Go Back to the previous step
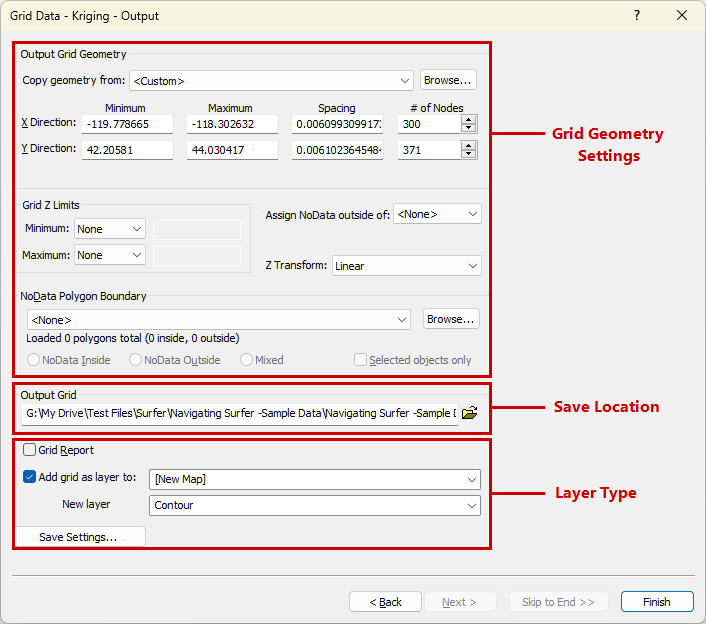 (x=385, y=602)
